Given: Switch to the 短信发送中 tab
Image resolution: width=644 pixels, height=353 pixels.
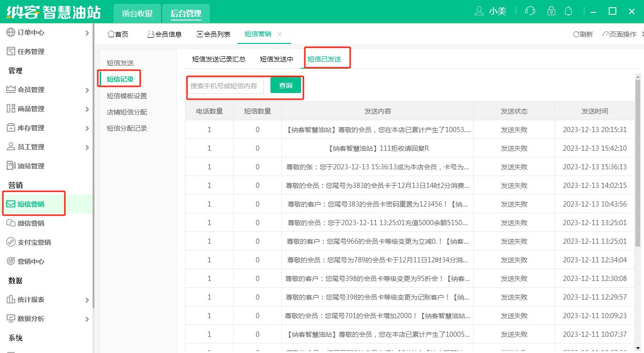Looking at the screenshot, I should click(277, 59).
